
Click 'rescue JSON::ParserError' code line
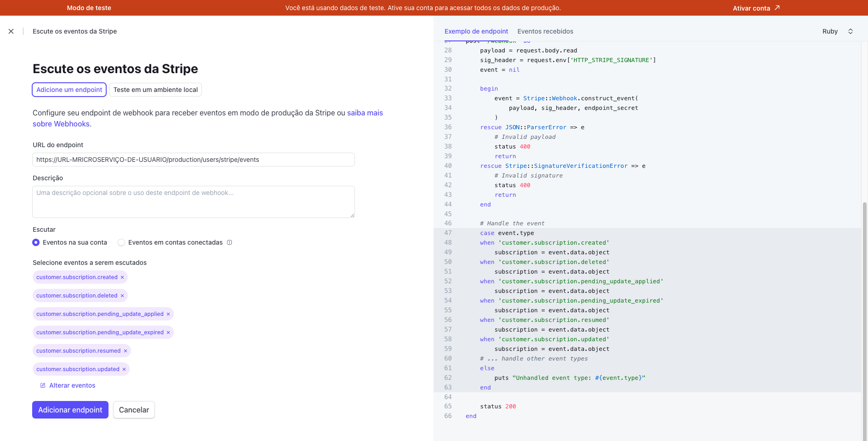point(532,127)
